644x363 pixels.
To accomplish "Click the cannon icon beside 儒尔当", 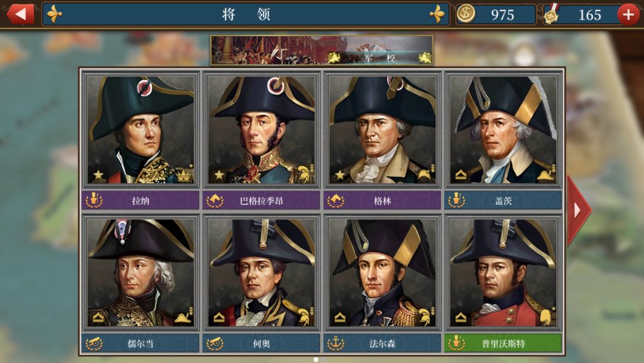I will coord(94,343).
